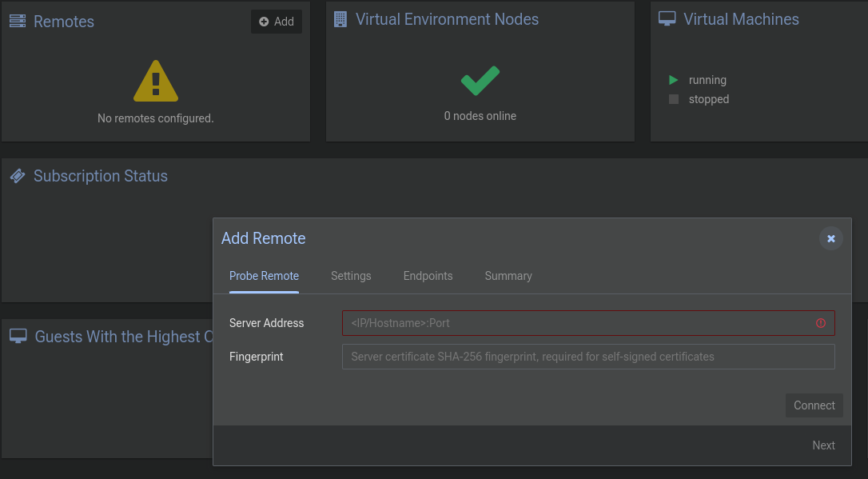This screenshot has width=868, height=479.
Task: Click the Virtual Machines monitor icon
Action: pyautogui.click(x=667, y=19)
